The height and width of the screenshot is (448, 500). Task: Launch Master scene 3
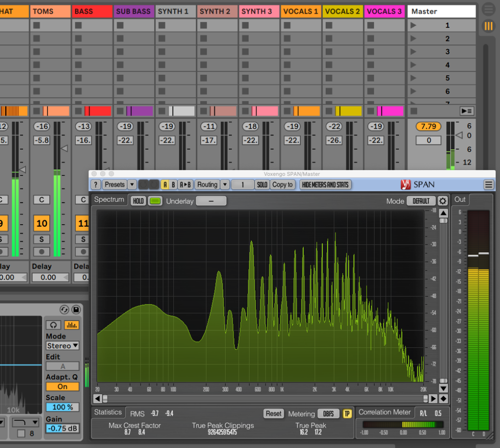pyautogui.click(x=413, y=52)
